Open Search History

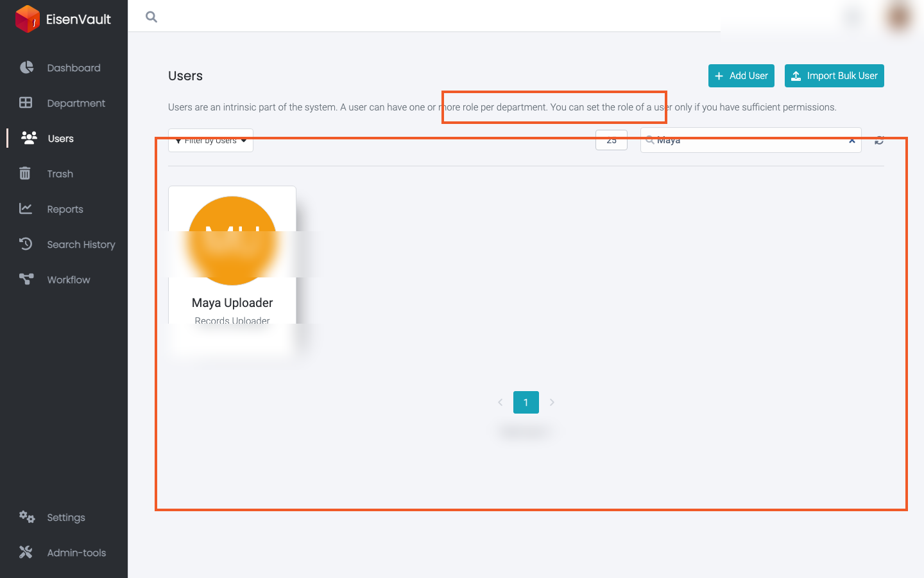pos(81,245)
